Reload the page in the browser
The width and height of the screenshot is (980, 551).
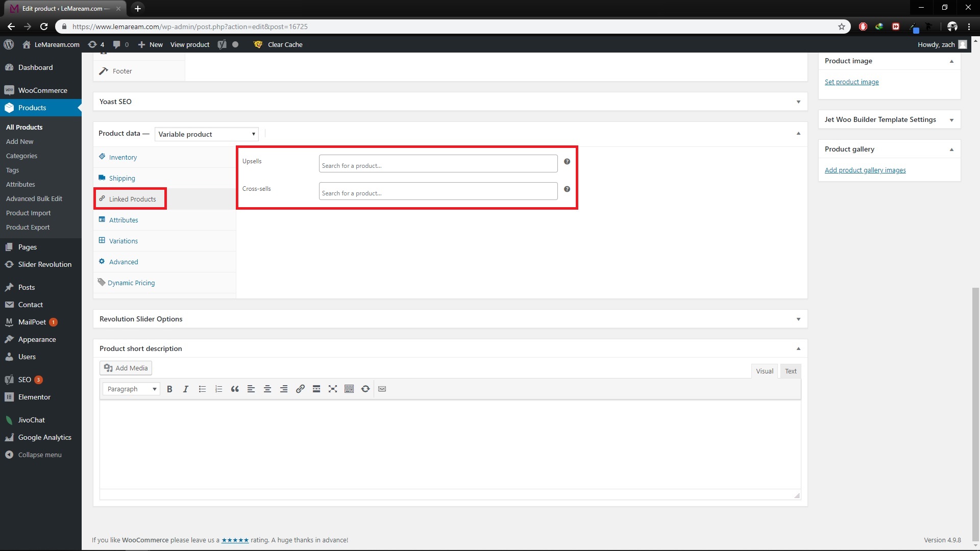click(44, 27)
